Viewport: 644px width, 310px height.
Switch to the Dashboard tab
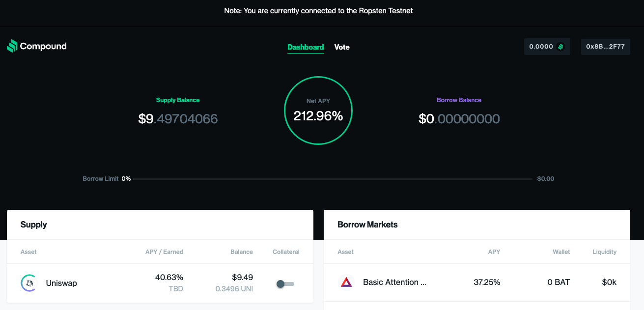306,47
